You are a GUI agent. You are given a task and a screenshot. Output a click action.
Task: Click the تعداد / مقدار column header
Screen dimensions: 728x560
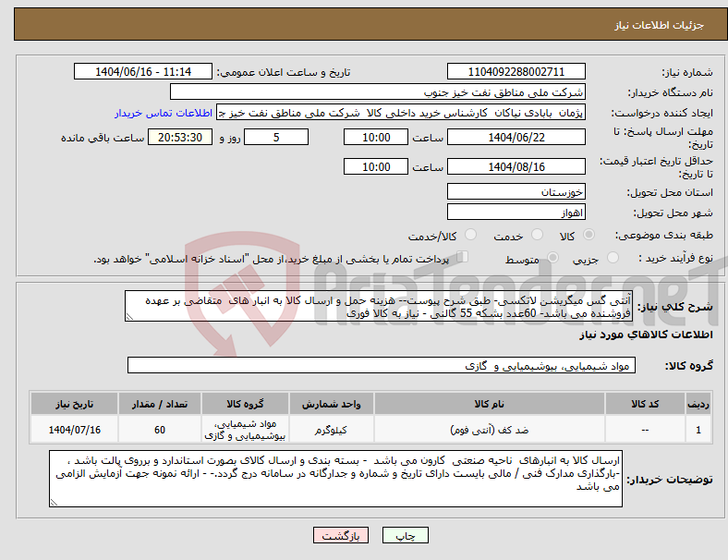(x=160, y=404)
